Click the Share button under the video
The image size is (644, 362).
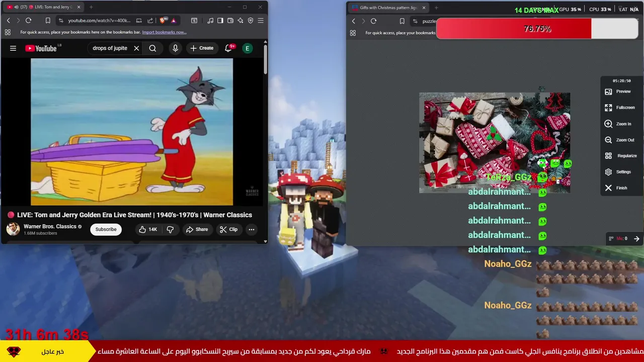coord(197,229)
